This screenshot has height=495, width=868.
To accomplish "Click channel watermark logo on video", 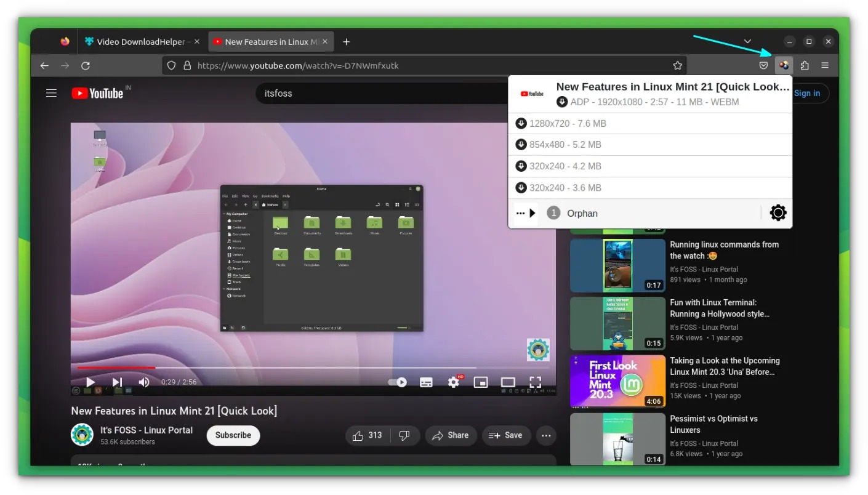I will tap(538, 350).
